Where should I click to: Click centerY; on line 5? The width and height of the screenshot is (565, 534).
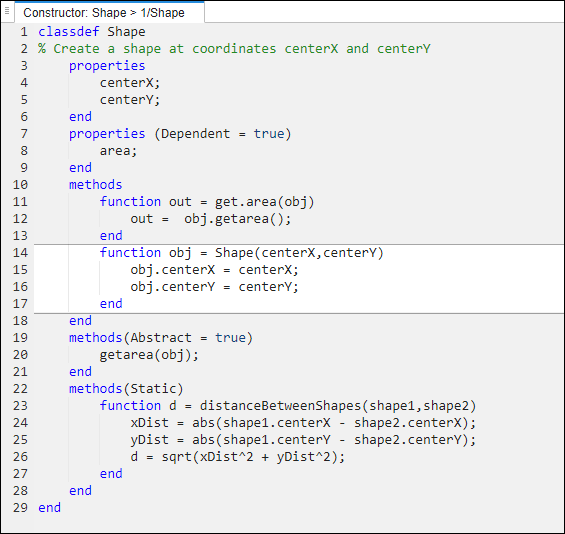click(130, 100)
